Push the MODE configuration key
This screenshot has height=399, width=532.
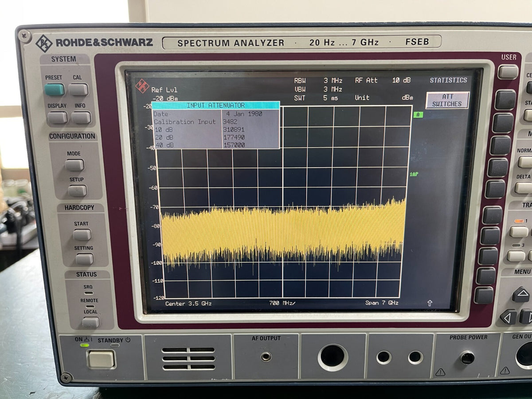point(74,165)
